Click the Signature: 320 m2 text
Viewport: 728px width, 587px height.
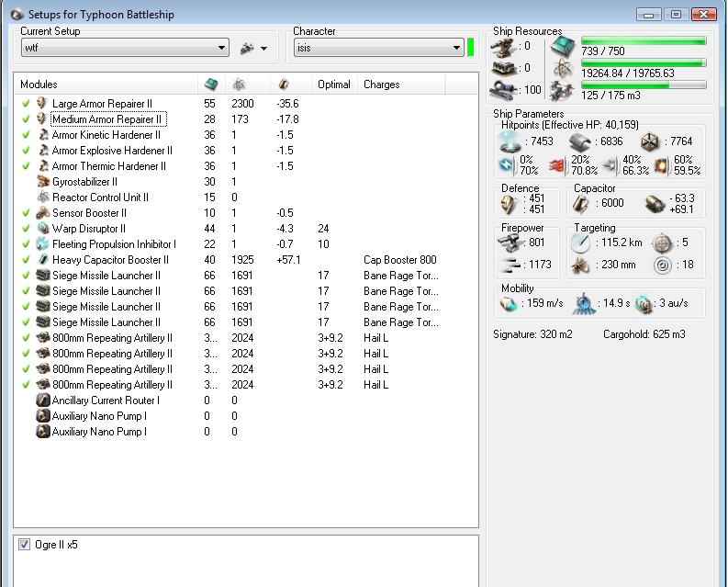point(532,334)
